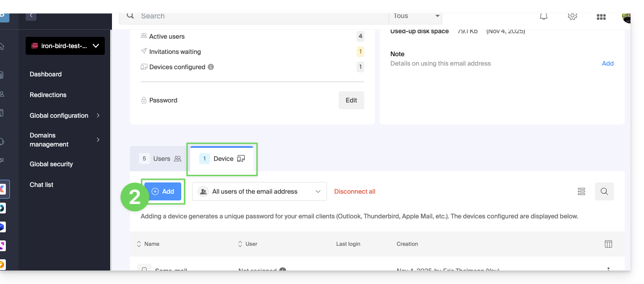Collapse the sidebar with the back chevron
Image resolution: width=644 pixels, height=284 pixels.
31,16
